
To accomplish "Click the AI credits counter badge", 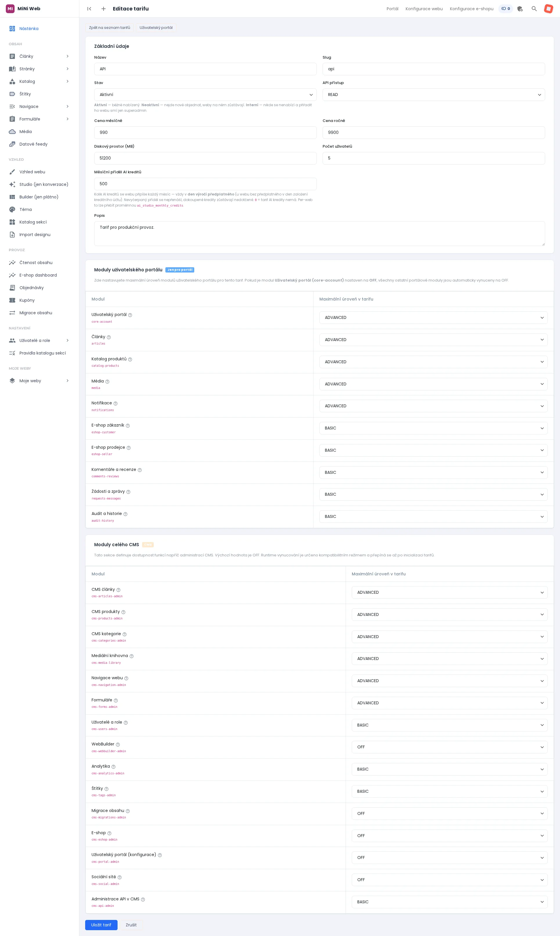I will coord(506,9).
